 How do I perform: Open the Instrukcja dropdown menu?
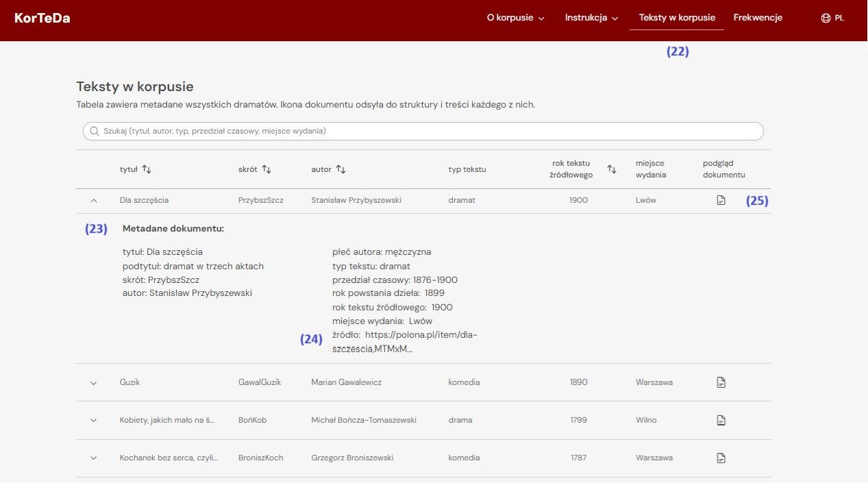coord(591,18)
